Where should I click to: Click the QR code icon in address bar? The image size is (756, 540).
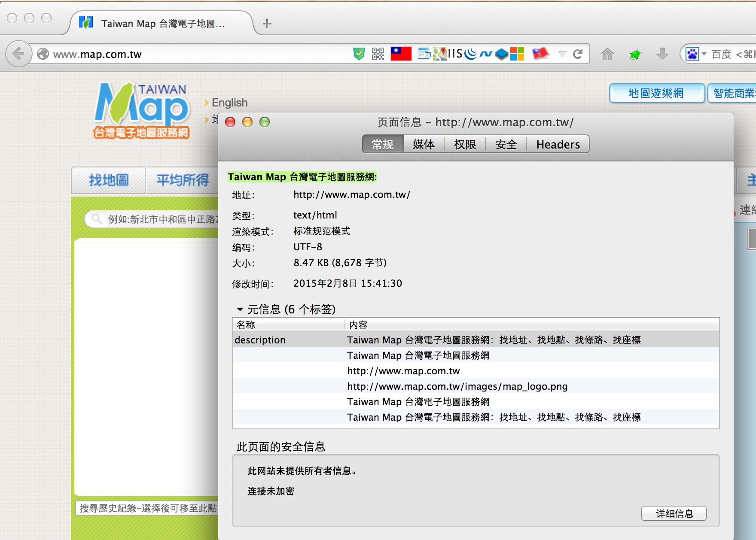[x=378, y=54]
